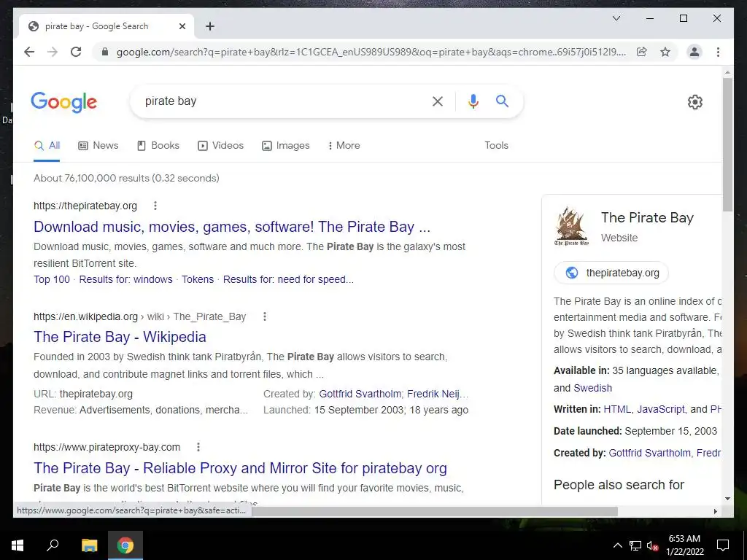This screenshot has height=560, width=747.
Task: Open the Top 100 sitelink
Action: coord(52,279)
